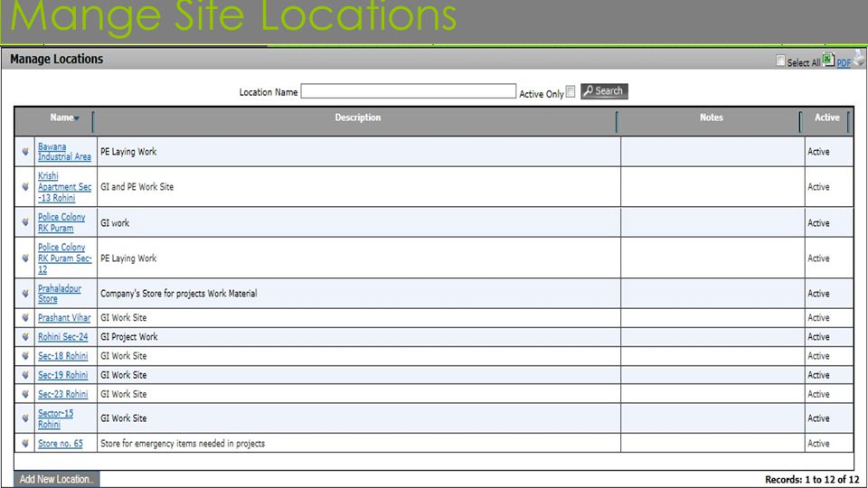
Task: Click 'Records: 1 to 12 of 12' text
Action: coord(812,479)
